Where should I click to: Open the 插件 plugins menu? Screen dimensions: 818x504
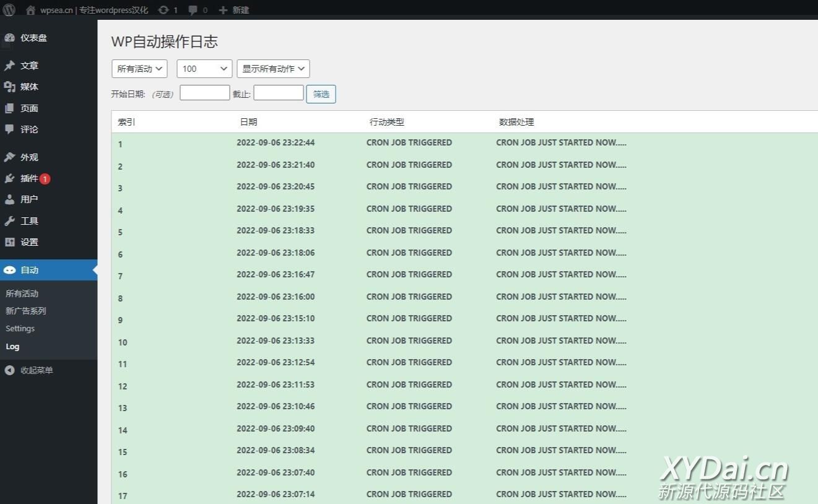coord(29,178)
